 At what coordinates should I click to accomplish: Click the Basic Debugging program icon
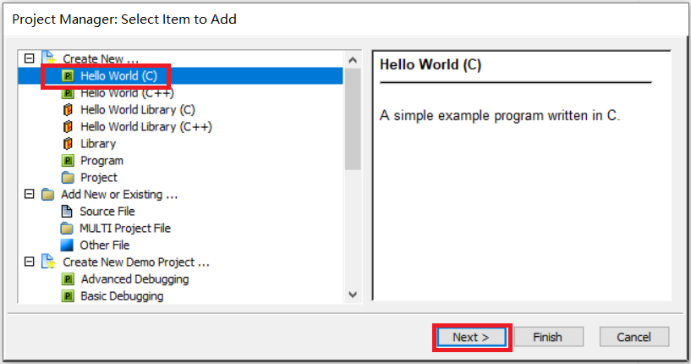(x=67, y=296)
